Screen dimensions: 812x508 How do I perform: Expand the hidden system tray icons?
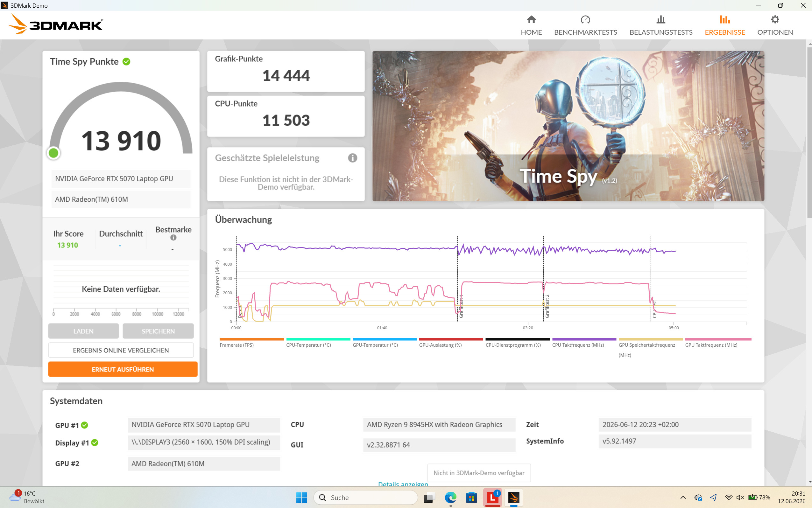click(x=683, y=498)
